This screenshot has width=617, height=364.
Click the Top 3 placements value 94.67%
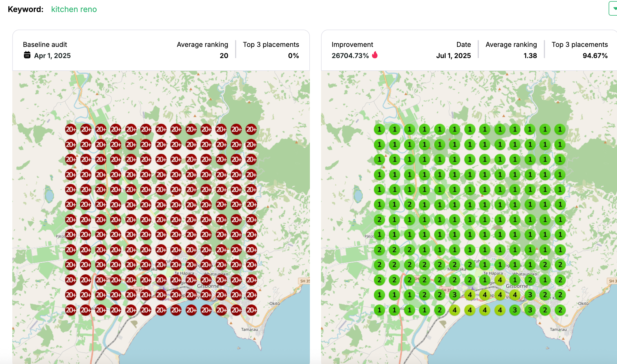point(595,56)
